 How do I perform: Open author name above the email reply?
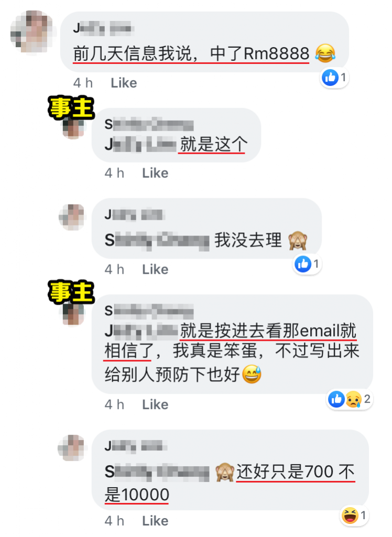tap(149, 312)
